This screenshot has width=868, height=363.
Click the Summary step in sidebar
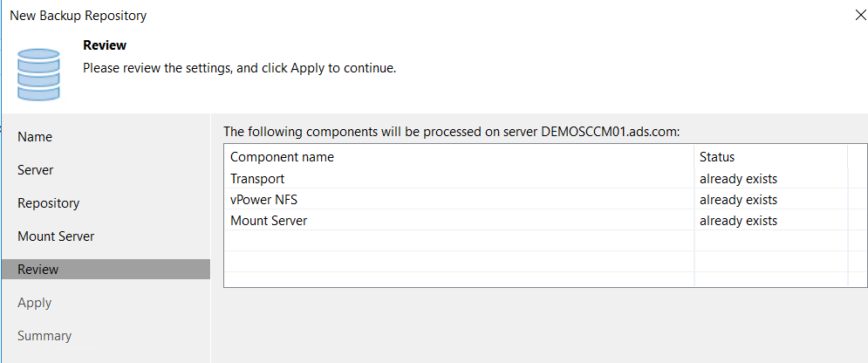(x=44, y=336)
